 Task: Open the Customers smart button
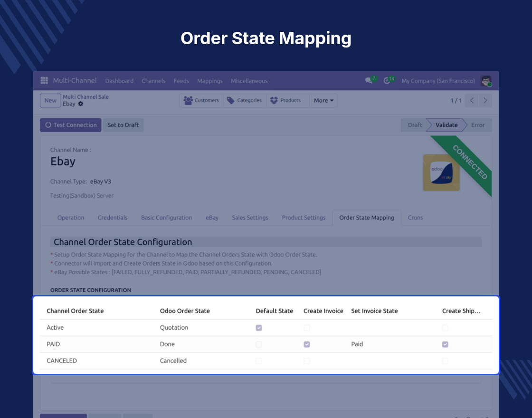(x=201, y=100)
